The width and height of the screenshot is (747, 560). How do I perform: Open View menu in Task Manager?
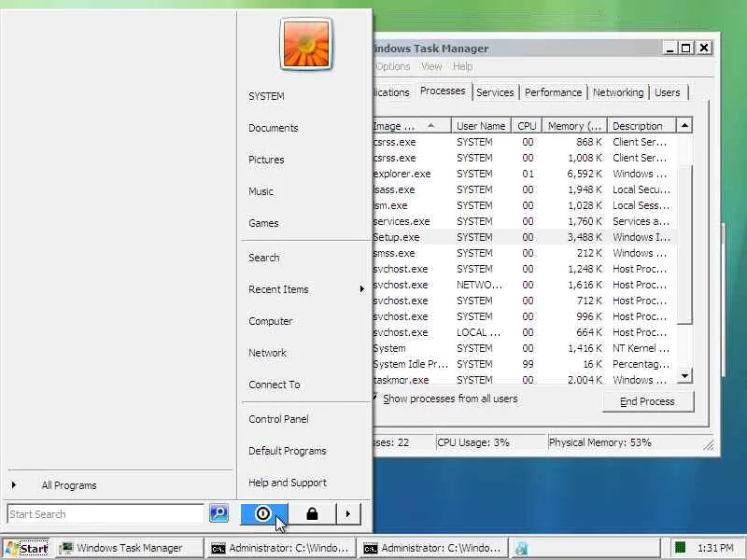coord(431,66)
